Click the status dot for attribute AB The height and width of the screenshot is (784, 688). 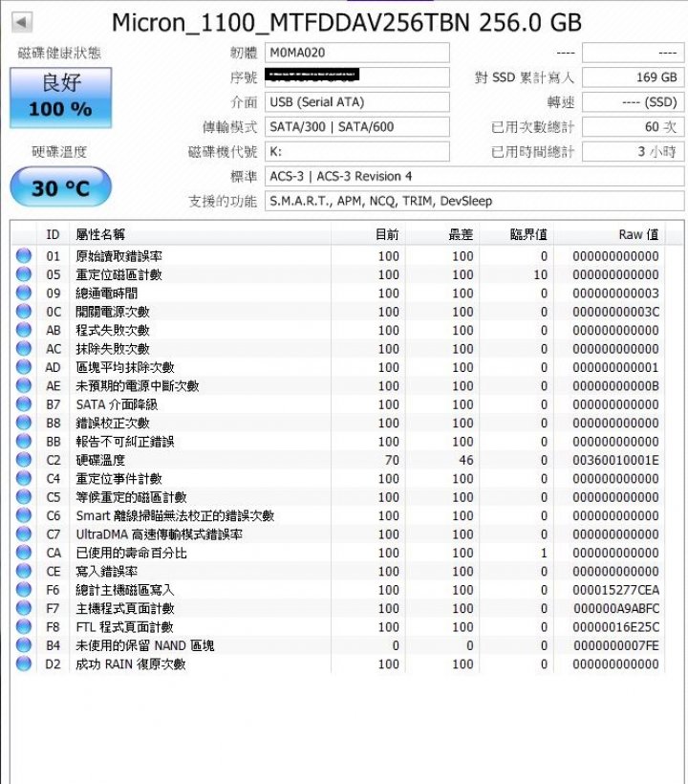pyautogui.click(x=24, y=330)
